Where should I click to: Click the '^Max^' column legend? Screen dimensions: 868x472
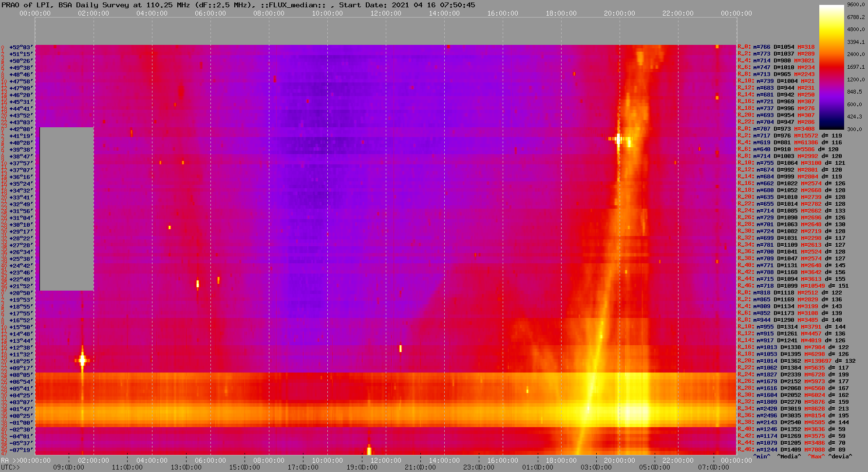click(x=816, y=456)
